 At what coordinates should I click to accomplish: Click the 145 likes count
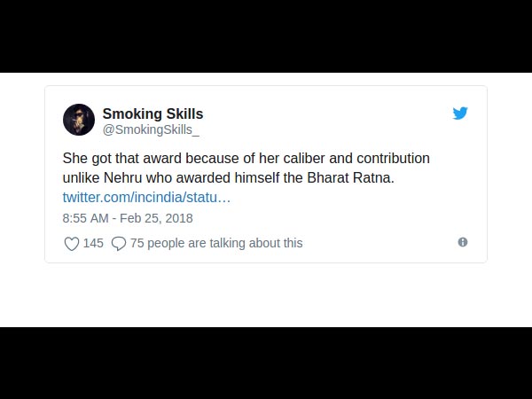(93, 243)
